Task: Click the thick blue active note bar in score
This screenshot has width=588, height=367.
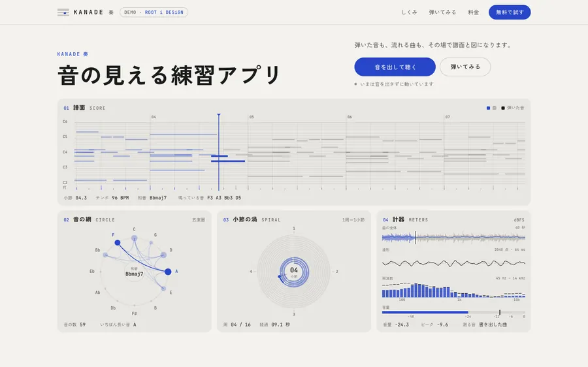Action: (228, 161)
